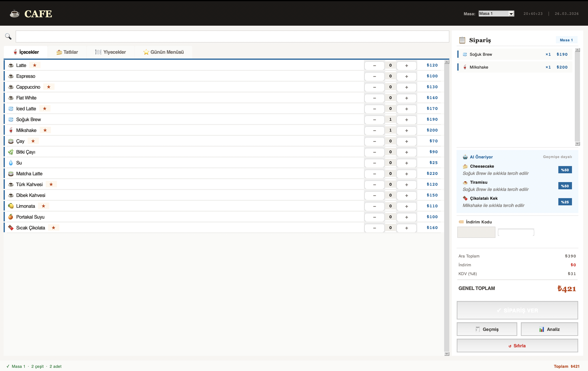
Task: Click the favorite star next to Latte
Action: point(35,65)
